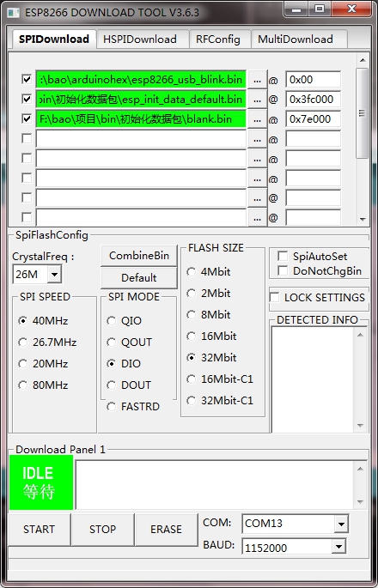Image resolution: width=378 pixels, height=588 pixels.
Task: Click the esp8266_usb_blink.bin file path field
Action: pos(141,80)
